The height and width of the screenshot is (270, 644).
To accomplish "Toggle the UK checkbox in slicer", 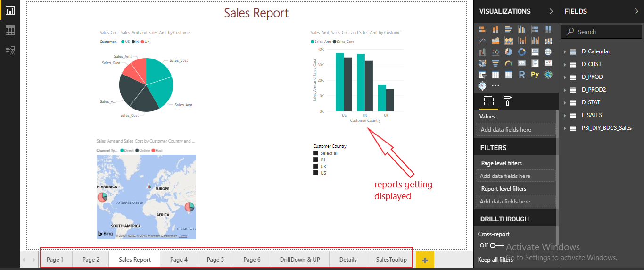I will point(315,166).
